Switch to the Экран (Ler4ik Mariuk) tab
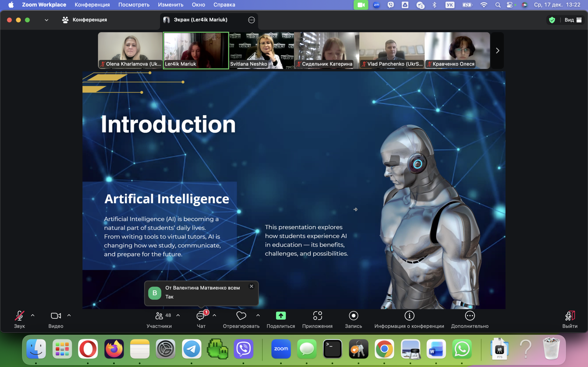 click(201, 20)
